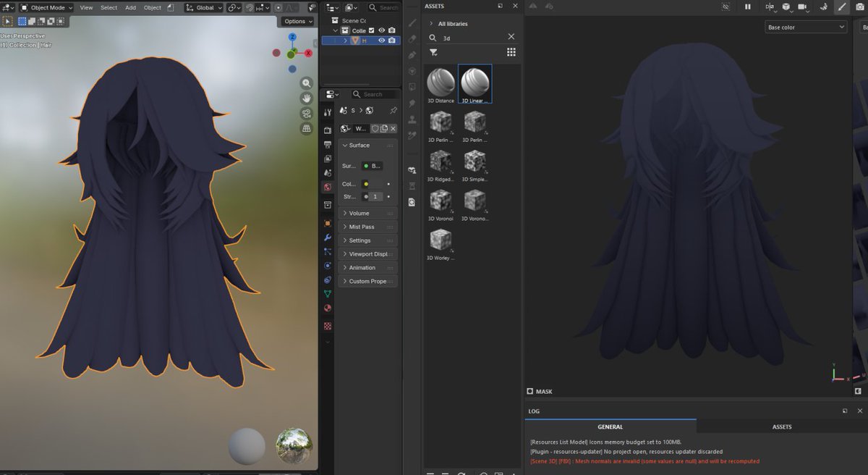Toggle proportional editing in Blender header
Screen dimensions: 868x475
tap(278, 7)
